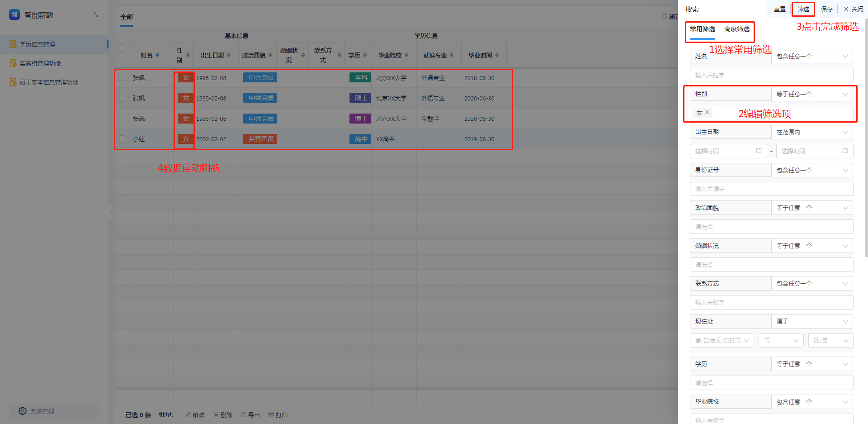The height and width of the screenshot is (424, 868).
Task: Remove the 女 filter tag
Action: (x=708, y=112)
